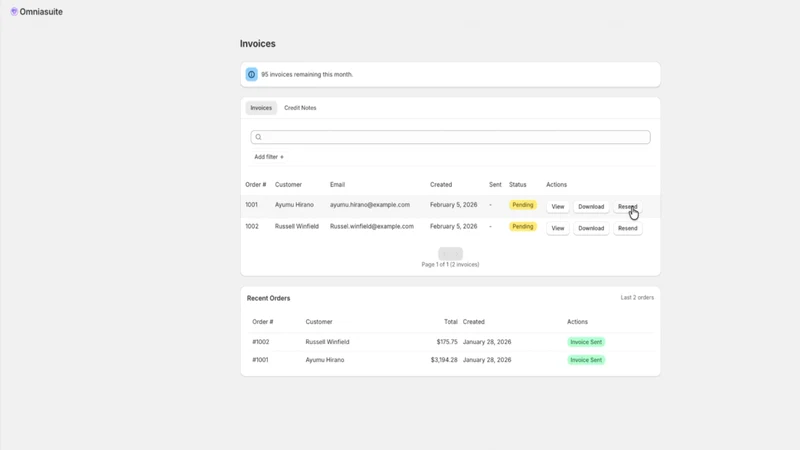Screen dimensions: 800x450
Task: Click #1001 in Recent Orders
Action: 260,360
